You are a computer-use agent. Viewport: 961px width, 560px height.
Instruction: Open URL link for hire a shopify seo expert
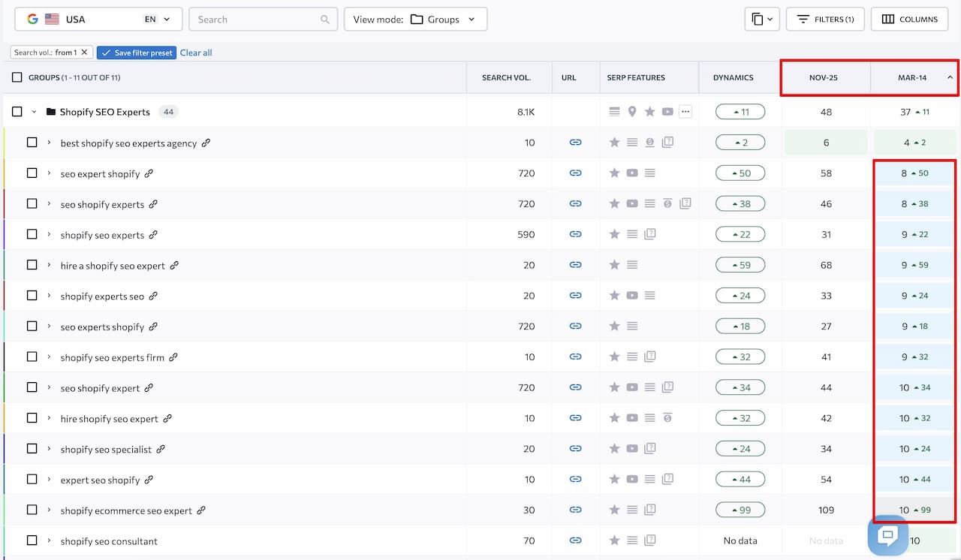tap(575, 265)
